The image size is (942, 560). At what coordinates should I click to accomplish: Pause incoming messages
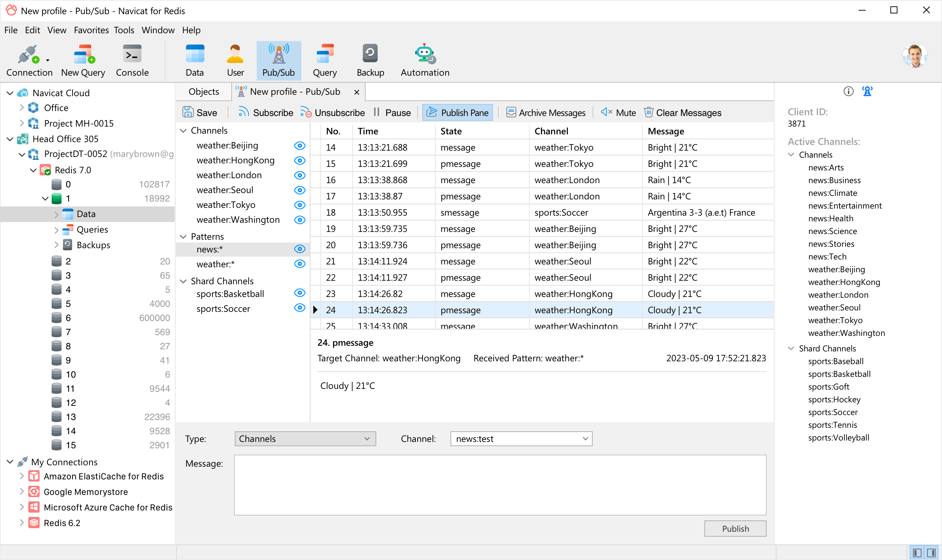coord(392,112)
